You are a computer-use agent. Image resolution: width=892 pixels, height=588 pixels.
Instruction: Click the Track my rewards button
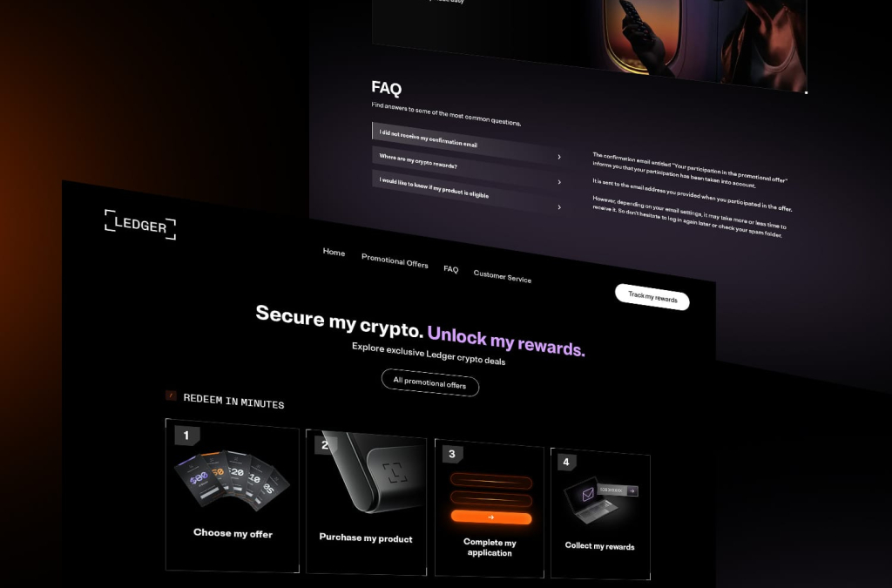(x=652, y=297)
